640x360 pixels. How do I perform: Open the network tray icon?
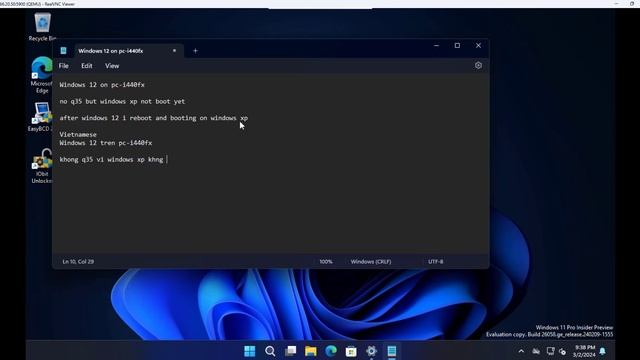click(550, 351)
